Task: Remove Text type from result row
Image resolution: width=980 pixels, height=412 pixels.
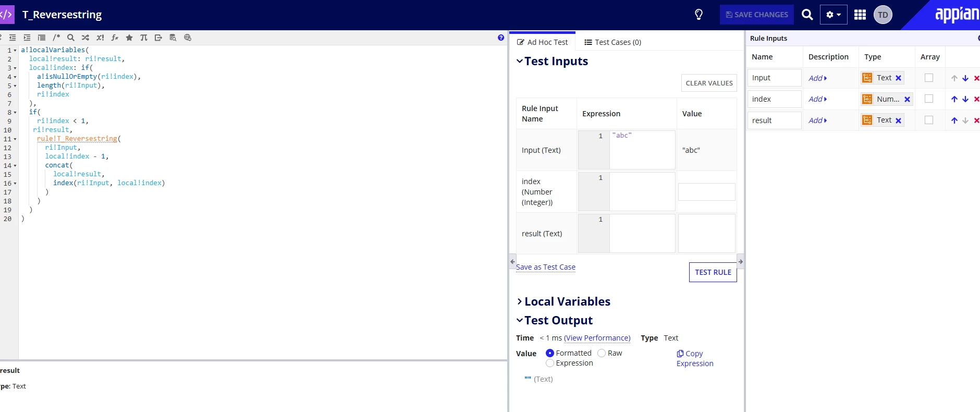Action: click(898, 120)
